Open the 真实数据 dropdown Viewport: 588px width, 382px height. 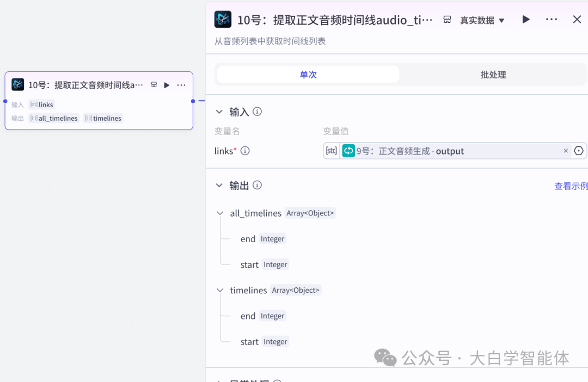pos(482,20)
